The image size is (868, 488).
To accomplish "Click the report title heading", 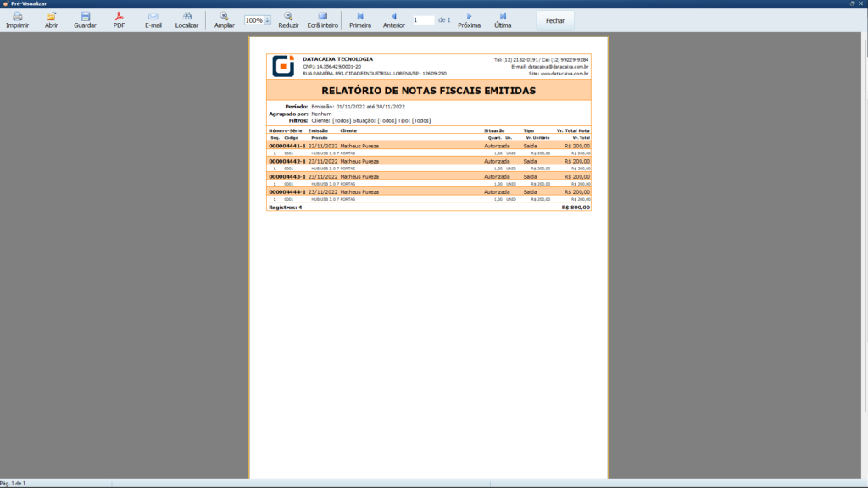I will (x=428, y=90).
